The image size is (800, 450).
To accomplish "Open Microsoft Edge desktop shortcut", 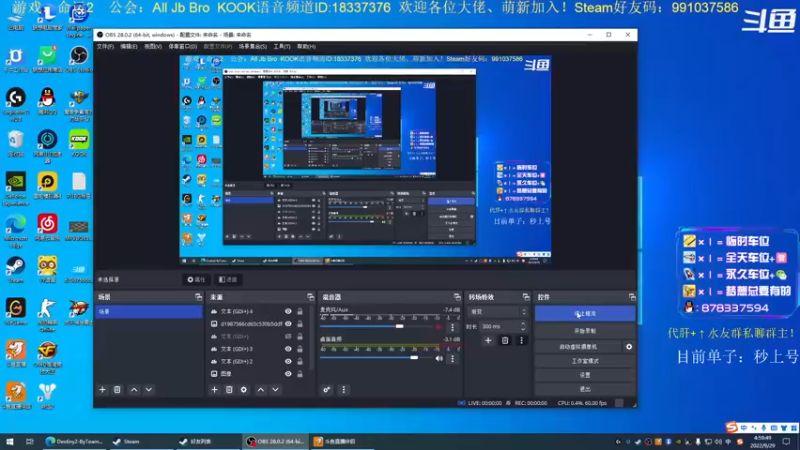I will (16, 231).
